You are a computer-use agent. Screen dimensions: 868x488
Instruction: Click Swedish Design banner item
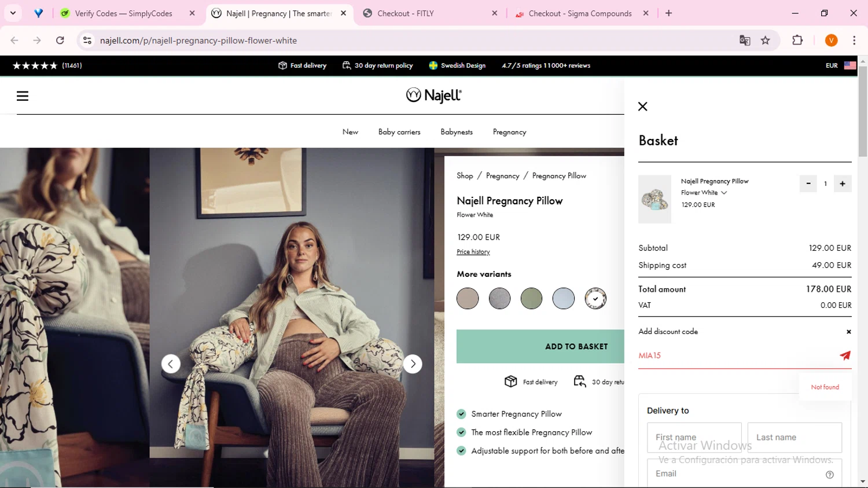(457, 65)
